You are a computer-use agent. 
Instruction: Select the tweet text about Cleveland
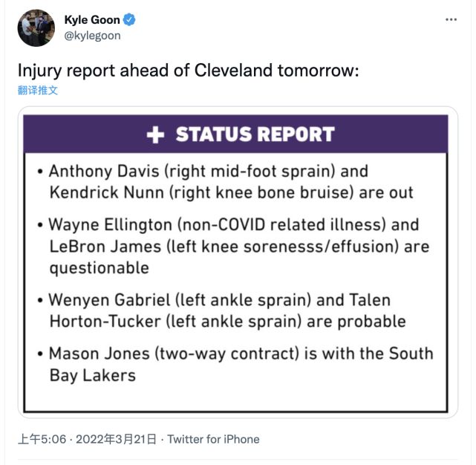point(188,71)
